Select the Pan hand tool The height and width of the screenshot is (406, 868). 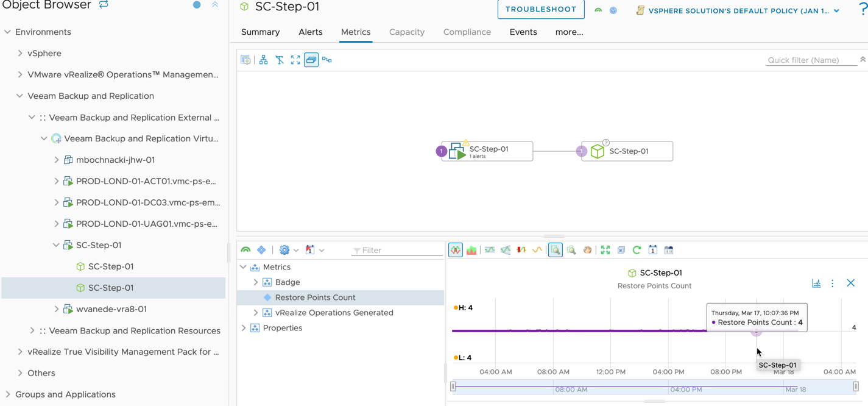[x=587, y=250]
